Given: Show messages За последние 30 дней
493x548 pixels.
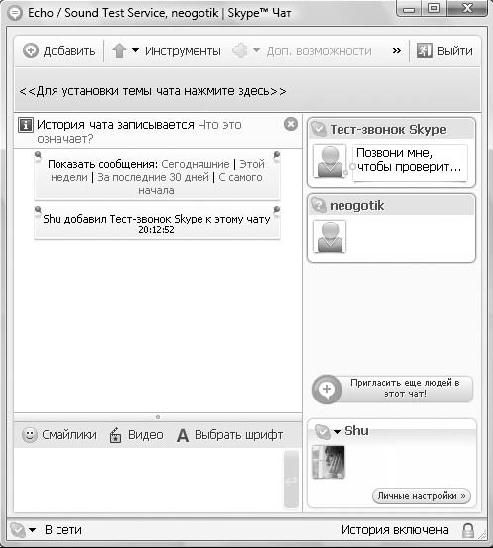Looking at the screenshot, I should [153, 177].
